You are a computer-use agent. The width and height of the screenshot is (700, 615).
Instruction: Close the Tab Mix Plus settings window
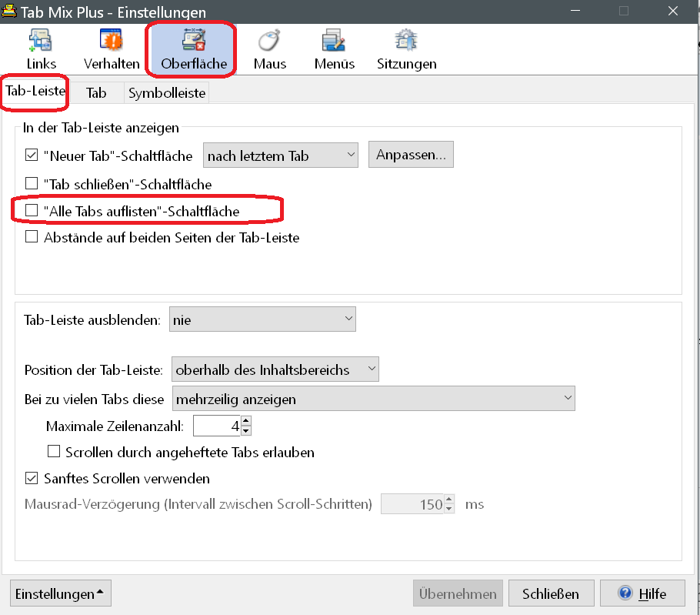pos(673,11)
